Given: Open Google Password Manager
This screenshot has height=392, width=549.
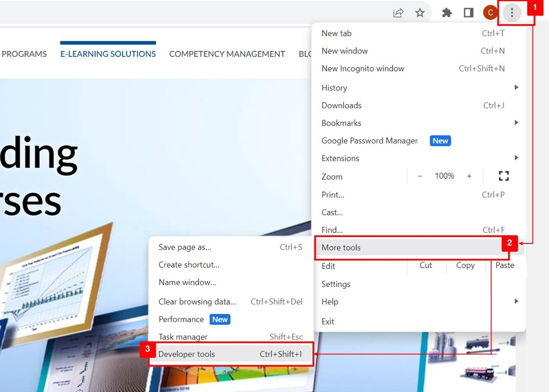Looking at the screenshot, I should pyautogui.click(x=419, y=141).
